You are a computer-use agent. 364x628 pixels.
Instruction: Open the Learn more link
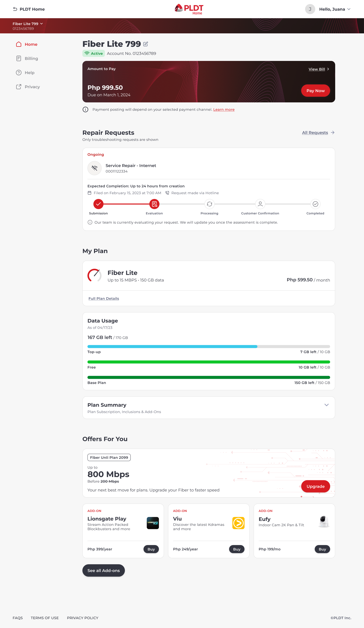(x=224, y=109)
